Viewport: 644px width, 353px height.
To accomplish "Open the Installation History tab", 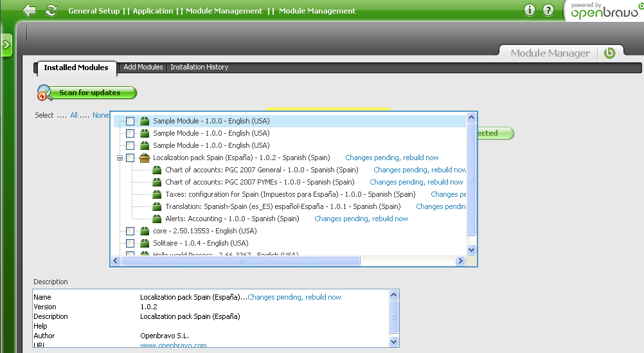I will click(199, 67).
